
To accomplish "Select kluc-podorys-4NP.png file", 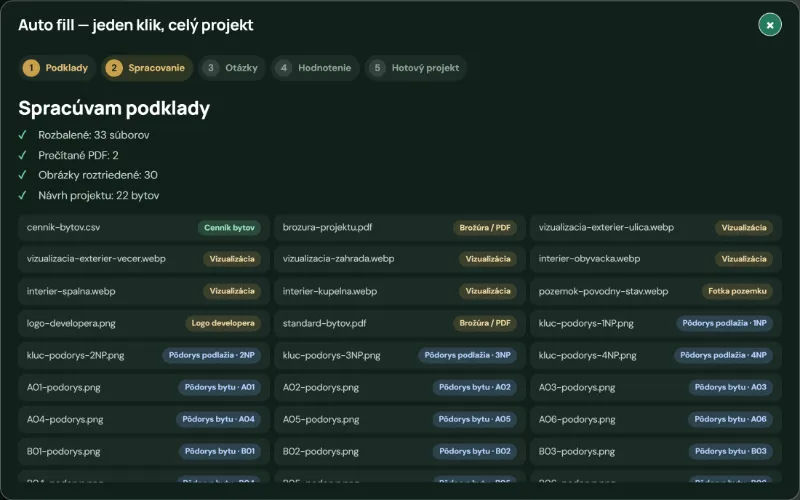I will (x=656, y=356).
